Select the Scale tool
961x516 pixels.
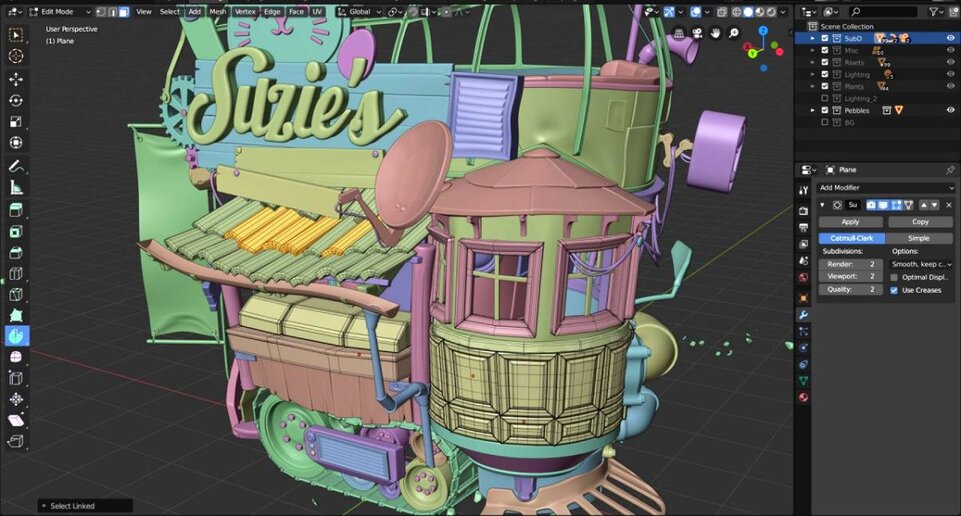16,121
